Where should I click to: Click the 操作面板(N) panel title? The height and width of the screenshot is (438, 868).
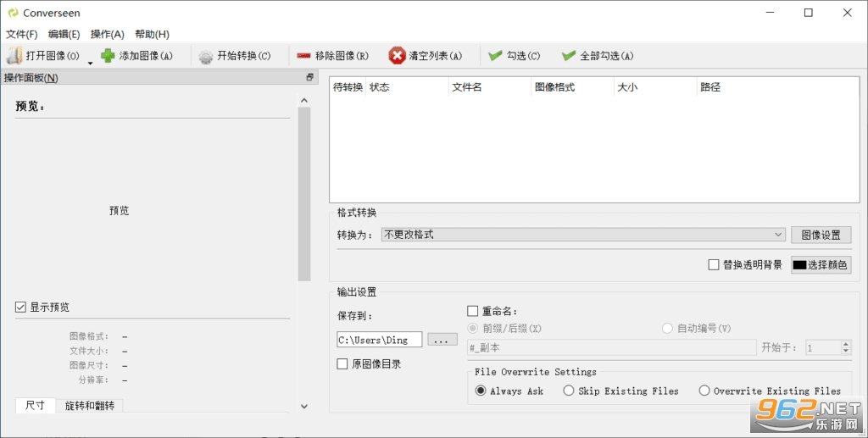click(x=31, y=78)
